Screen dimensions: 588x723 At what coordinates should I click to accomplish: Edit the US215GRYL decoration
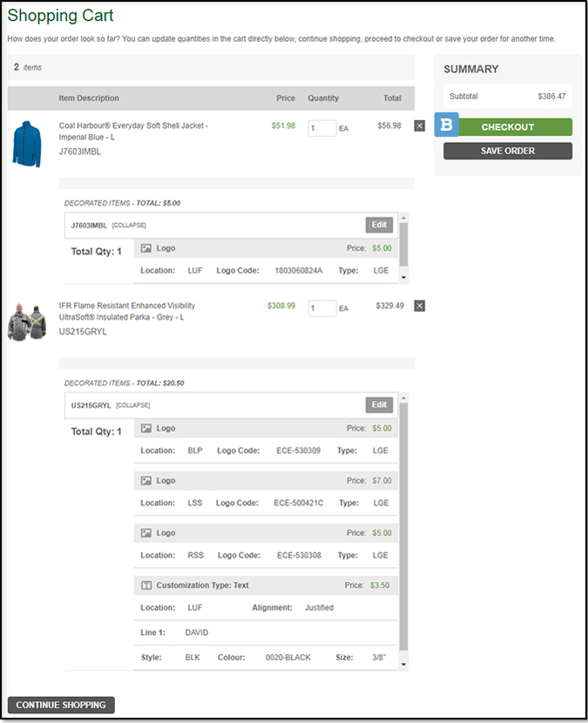coord(379,405)
